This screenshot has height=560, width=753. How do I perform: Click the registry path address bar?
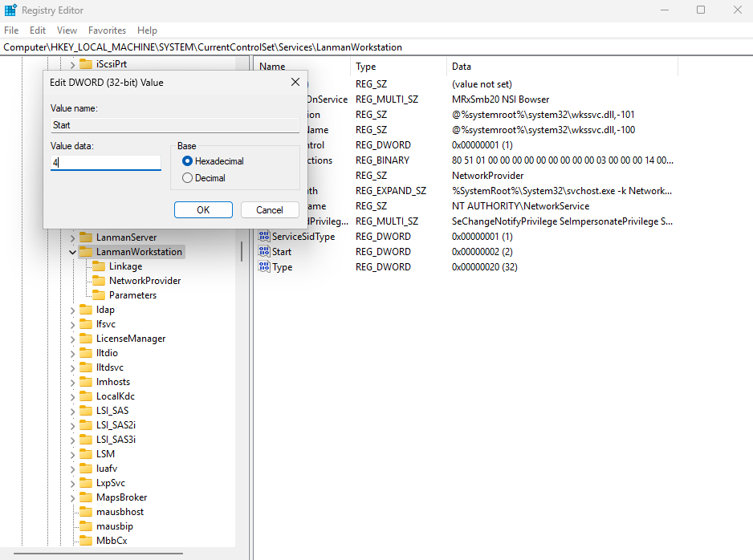376,47
